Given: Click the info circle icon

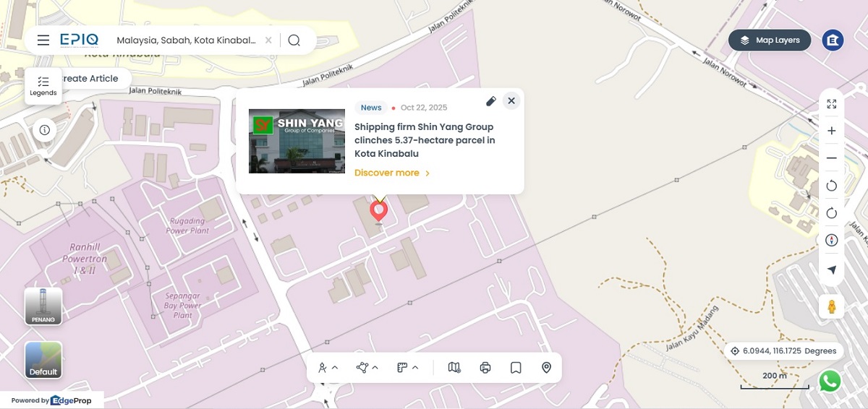Looking at the screenshot, I should point(45,130).
